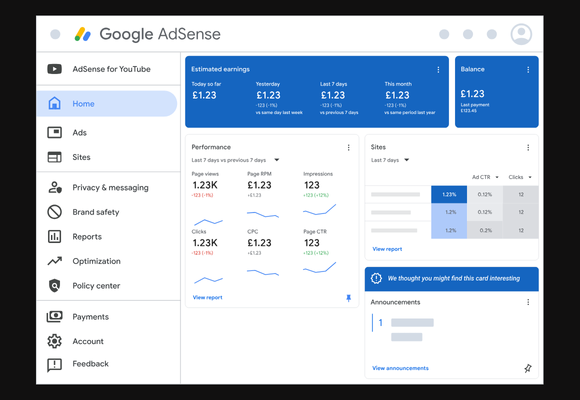Click the Home house icon
Screen dimensions: 580x400
(54, 103)
